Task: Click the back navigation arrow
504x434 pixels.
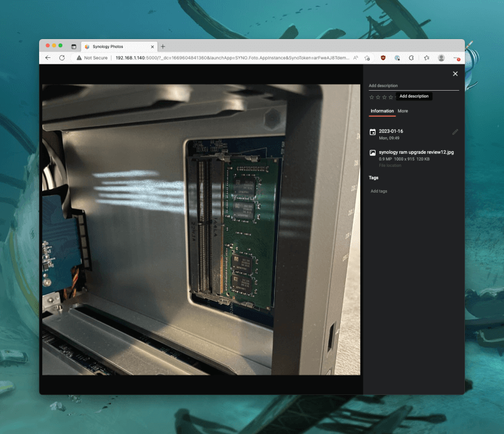Action: (49, 58)
